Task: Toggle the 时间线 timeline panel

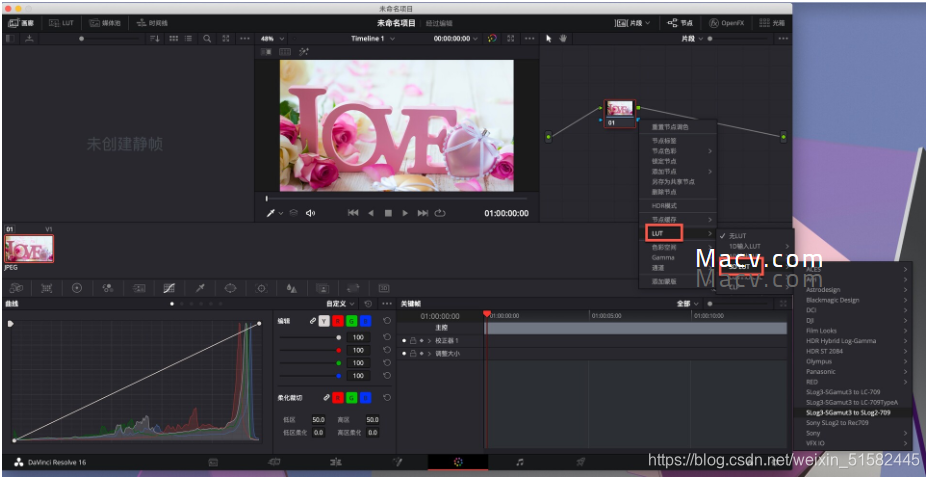Action: [152, 23]
